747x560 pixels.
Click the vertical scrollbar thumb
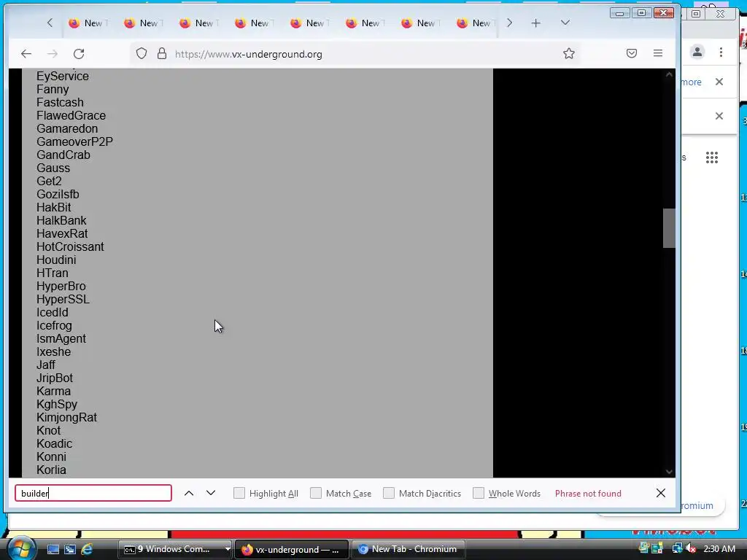tap(669, 228)
